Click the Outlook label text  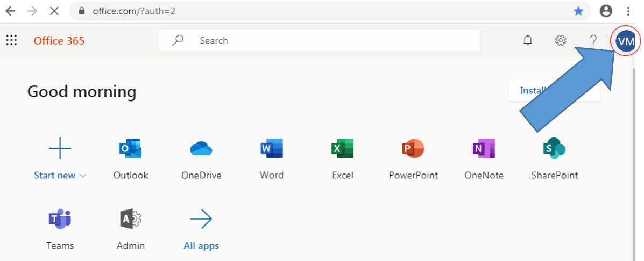click(131, 176)
